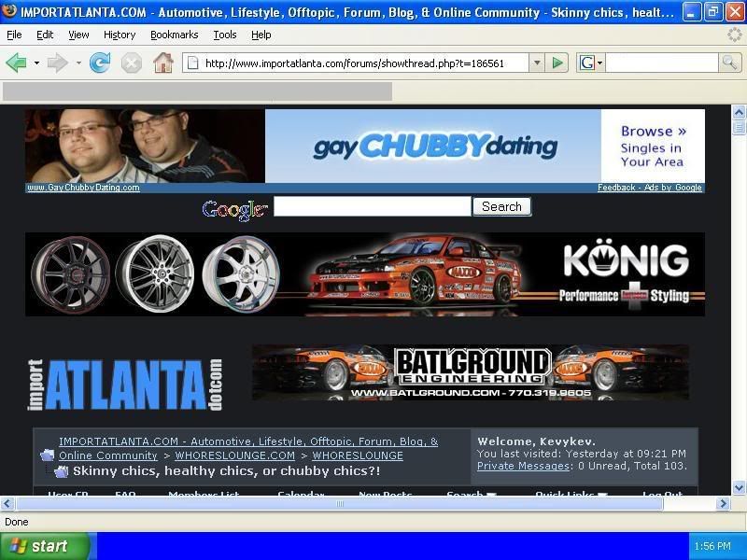Click the Forward arrow button
The height and width of the screenshot is (560, 747).
pos(57,63)
